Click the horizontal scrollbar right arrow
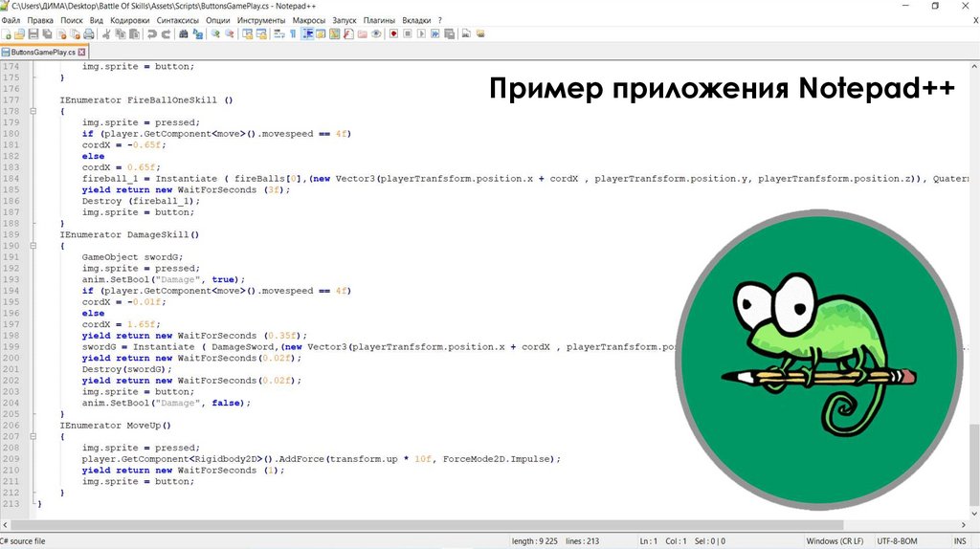 (963, 525)
